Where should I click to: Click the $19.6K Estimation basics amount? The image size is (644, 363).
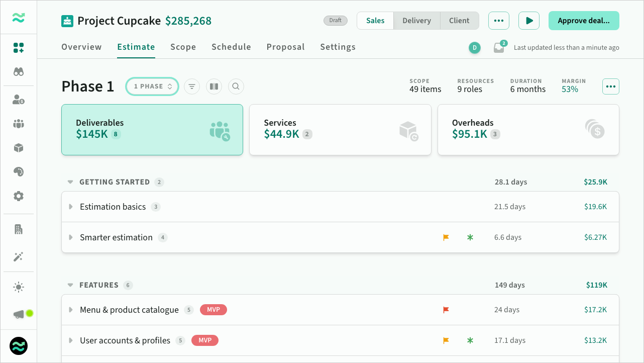[x=595, y=207]
